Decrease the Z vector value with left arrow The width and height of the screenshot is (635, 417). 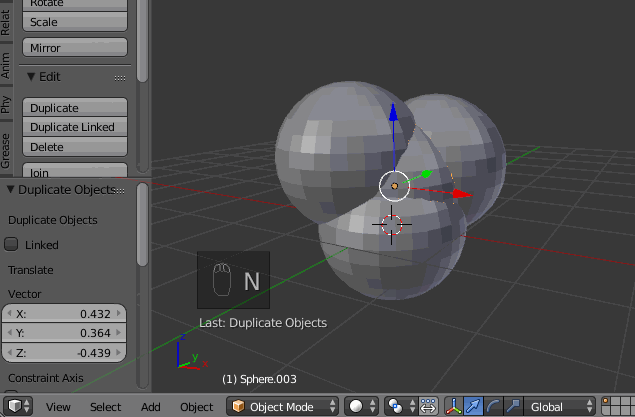[10, 352]
